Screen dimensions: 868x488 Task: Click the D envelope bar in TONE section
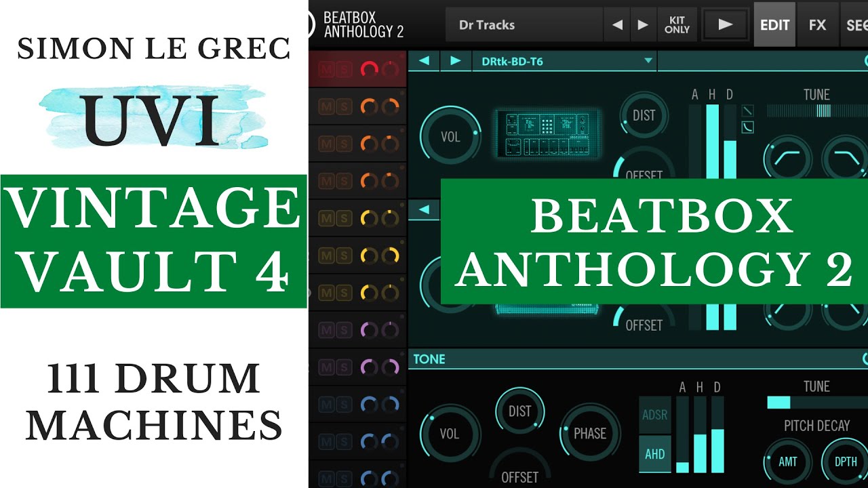[x=717, y=434]
